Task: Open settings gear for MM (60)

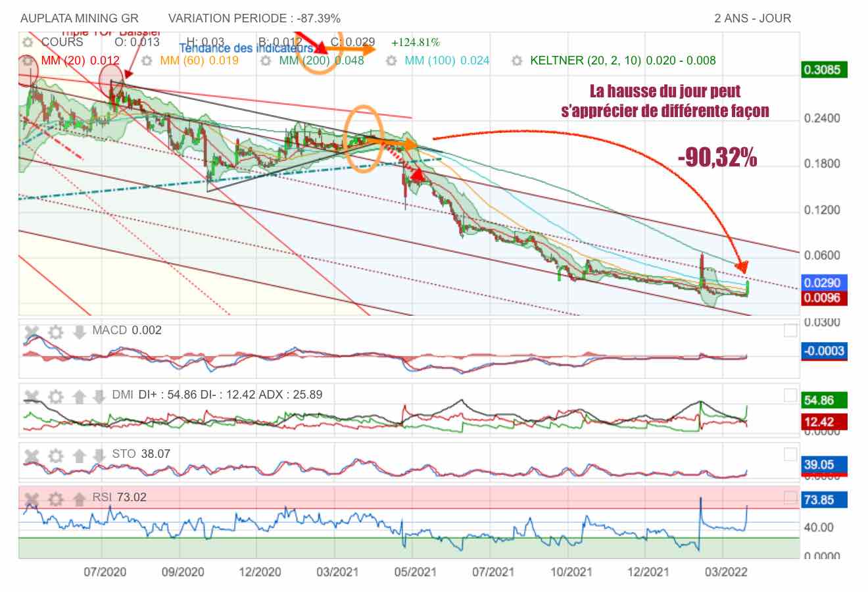Action: [147, 61]
